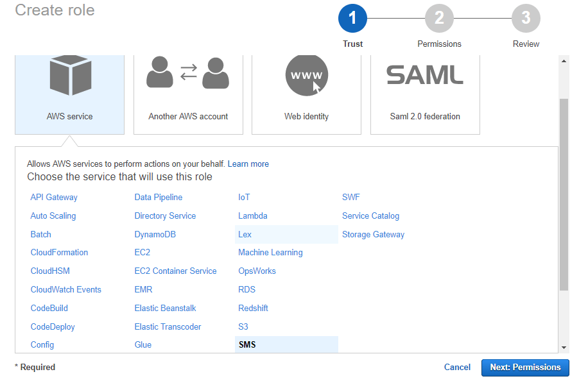Jump to step 2 Permissions circle
Screen dimensions: 588x381
pyautogui.click(x=439, y=18)
